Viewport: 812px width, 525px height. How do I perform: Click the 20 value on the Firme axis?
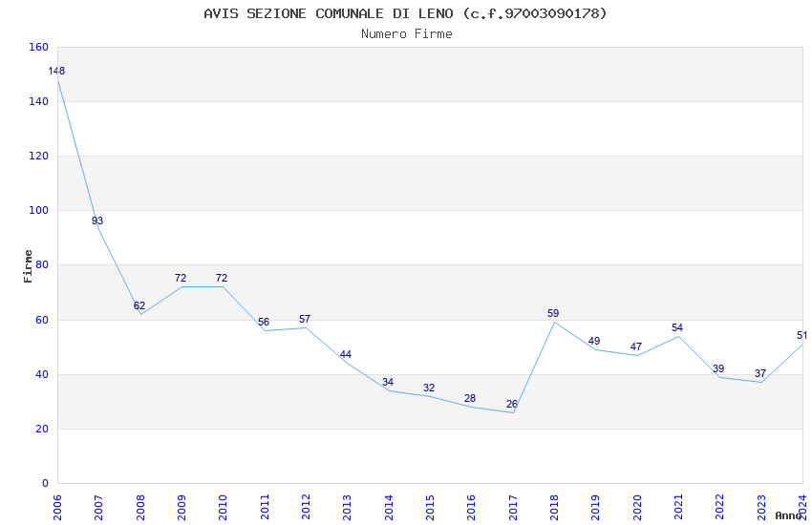(42, 429)
